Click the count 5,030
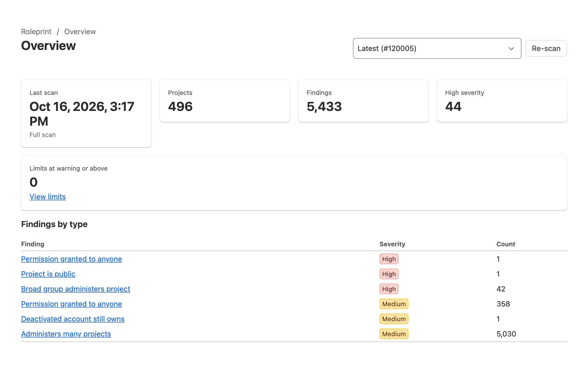The image size is (588, 368). click(506, 334)
